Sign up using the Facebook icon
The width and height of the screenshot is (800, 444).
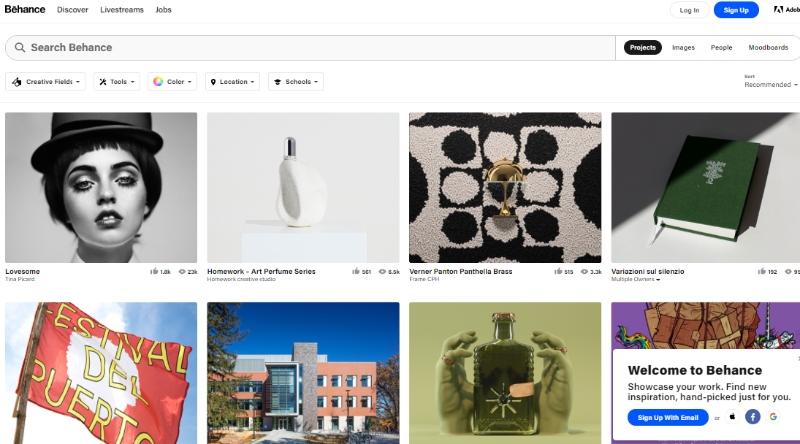tap(753, 417)
